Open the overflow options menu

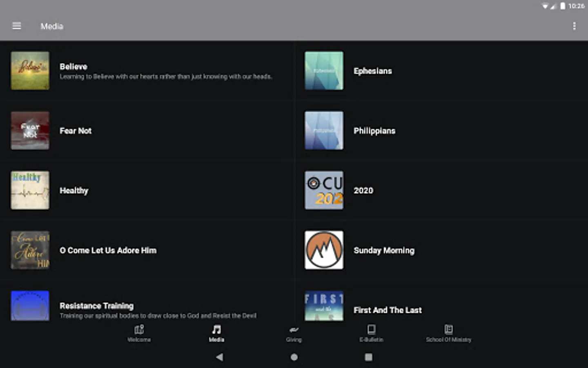(x=574, y=26)
